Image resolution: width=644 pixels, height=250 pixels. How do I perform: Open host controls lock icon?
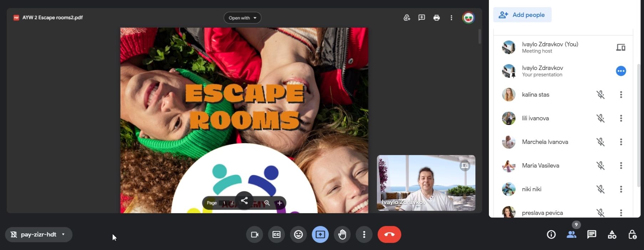(x=633, y=235)
